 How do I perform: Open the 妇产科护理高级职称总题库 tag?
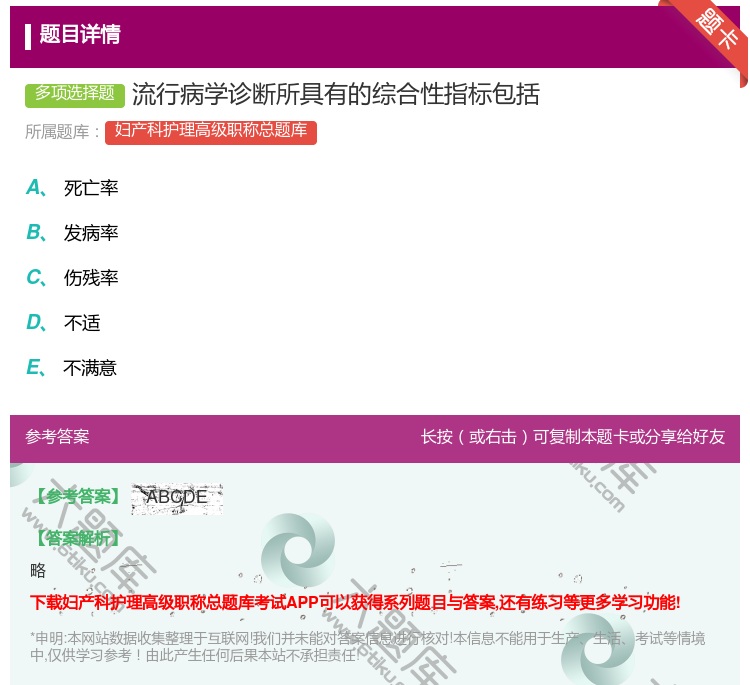click(x=211, y=132)
